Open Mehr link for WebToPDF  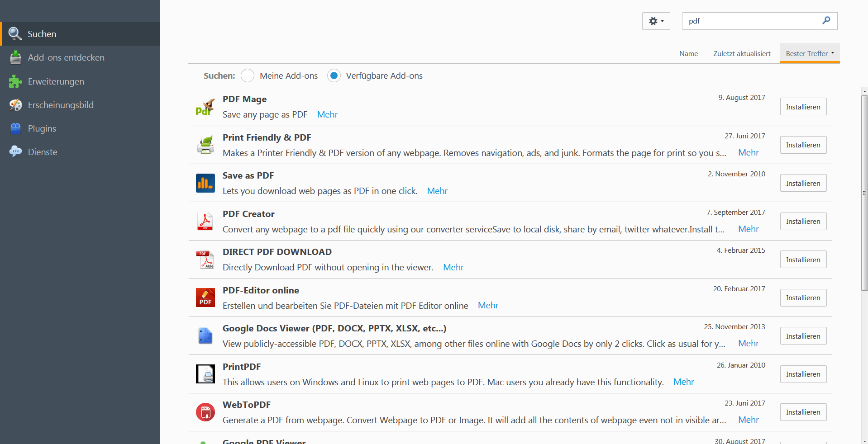[x=748, y=420]
